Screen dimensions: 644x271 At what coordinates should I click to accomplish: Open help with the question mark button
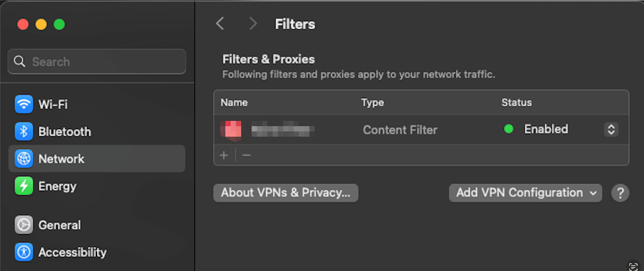pos(620,193)
